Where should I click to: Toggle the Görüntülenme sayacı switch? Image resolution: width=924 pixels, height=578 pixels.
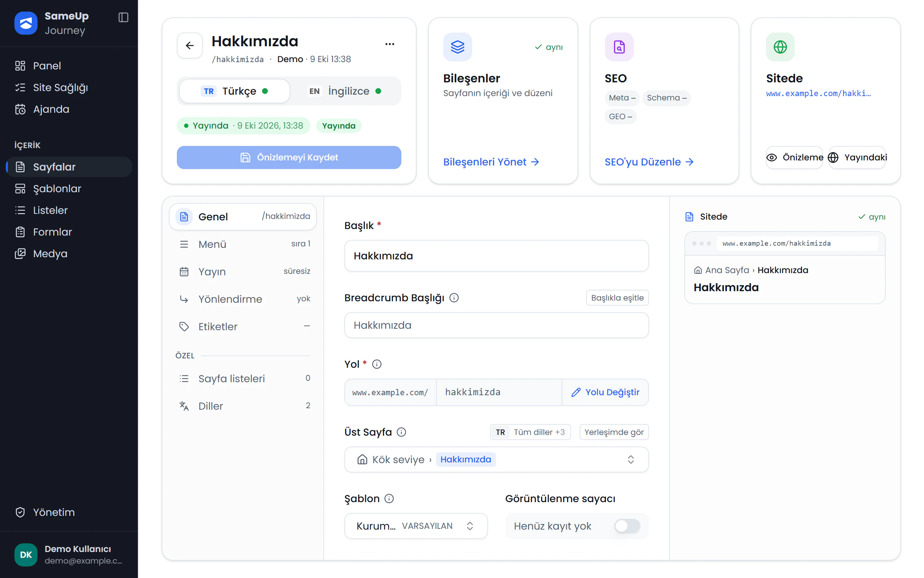(627, 526)
